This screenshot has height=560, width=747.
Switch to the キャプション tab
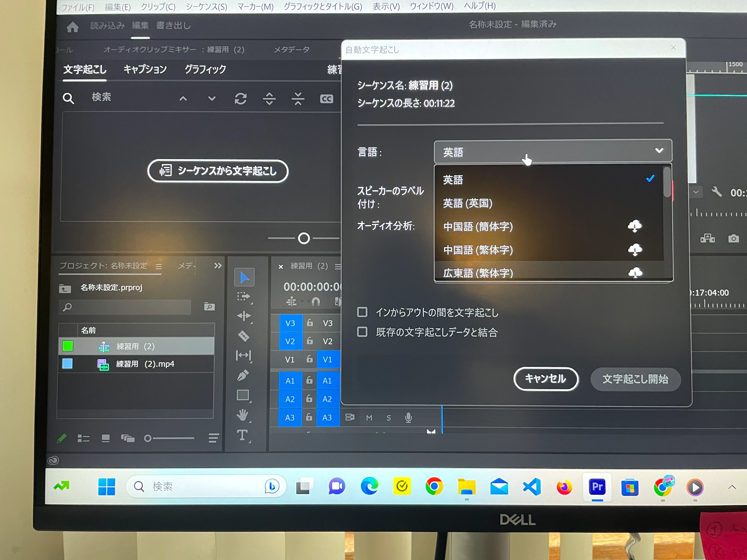(145, 69)
